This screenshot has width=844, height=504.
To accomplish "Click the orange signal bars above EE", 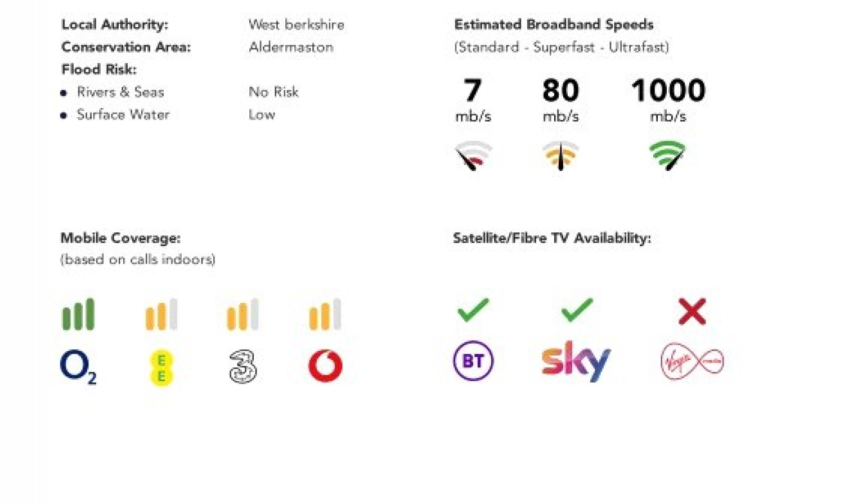I will coord(161,314).
